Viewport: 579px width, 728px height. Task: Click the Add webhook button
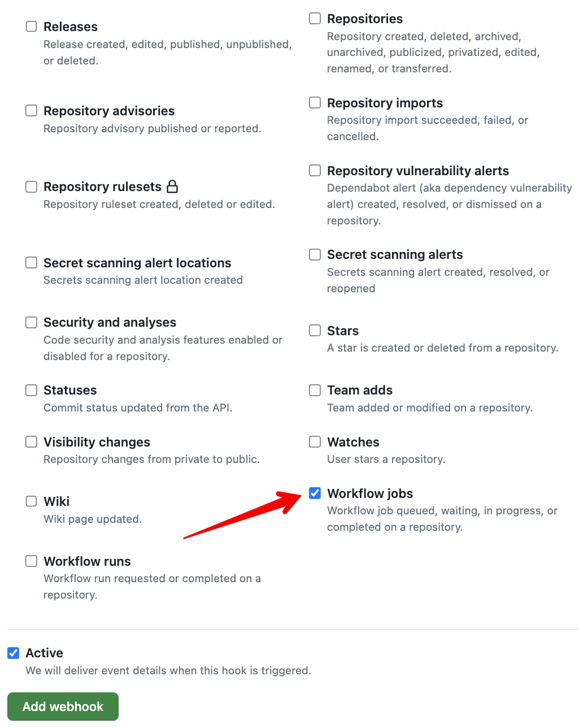63,707
